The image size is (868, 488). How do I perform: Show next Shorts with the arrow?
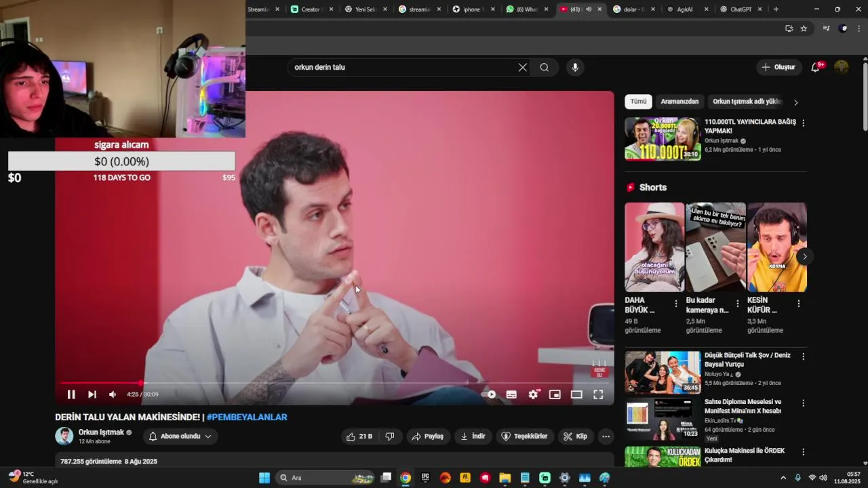click(804, 257)
